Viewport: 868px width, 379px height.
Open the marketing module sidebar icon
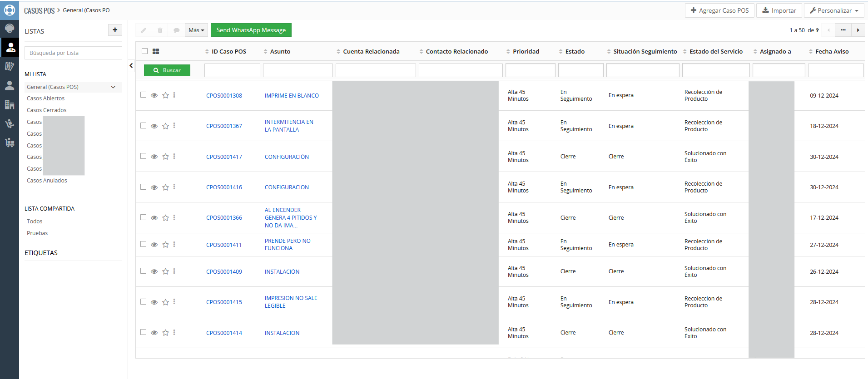pos(10,66)
